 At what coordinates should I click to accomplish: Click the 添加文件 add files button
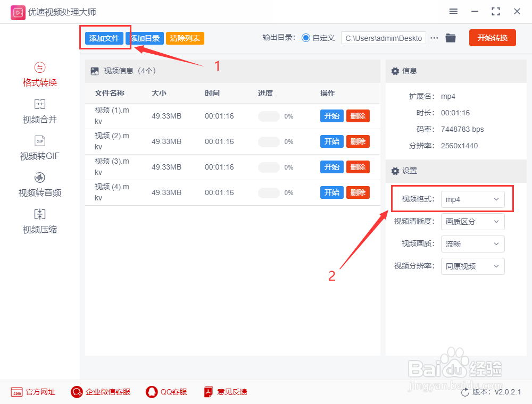(x=104, y=38)
